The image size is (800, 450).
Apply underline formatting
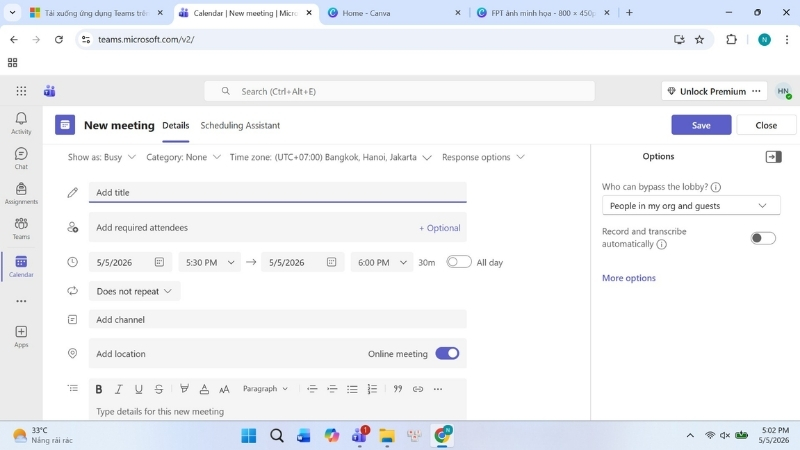click(138, 389)
